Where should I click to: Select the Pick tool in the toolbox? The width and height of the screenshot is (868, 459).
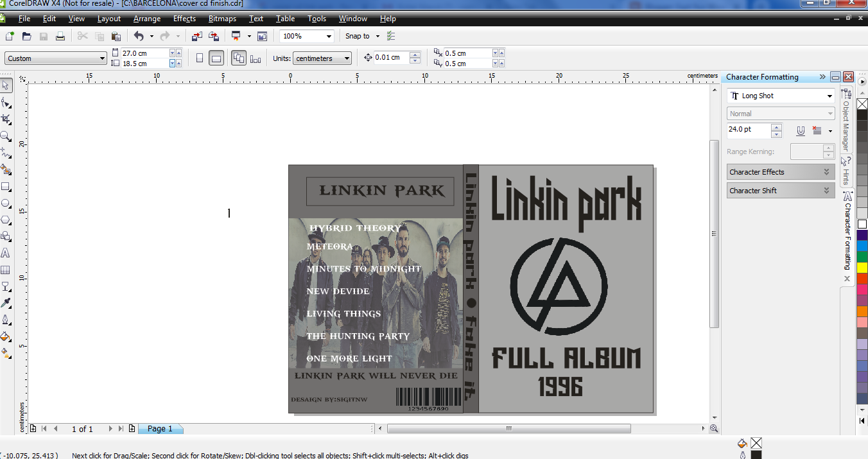tap(6, 85)
